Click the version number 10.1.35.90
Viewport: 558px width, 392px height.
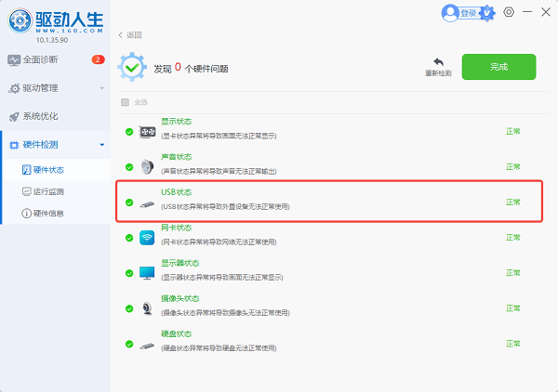coord(51,40)
